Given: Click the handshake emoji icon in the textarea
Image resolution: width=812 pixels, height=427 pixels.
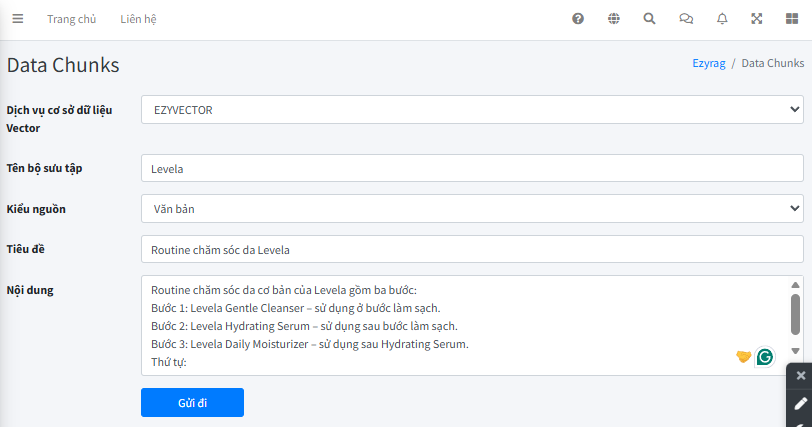Looking at the screenshot, I should coord(744,357).
